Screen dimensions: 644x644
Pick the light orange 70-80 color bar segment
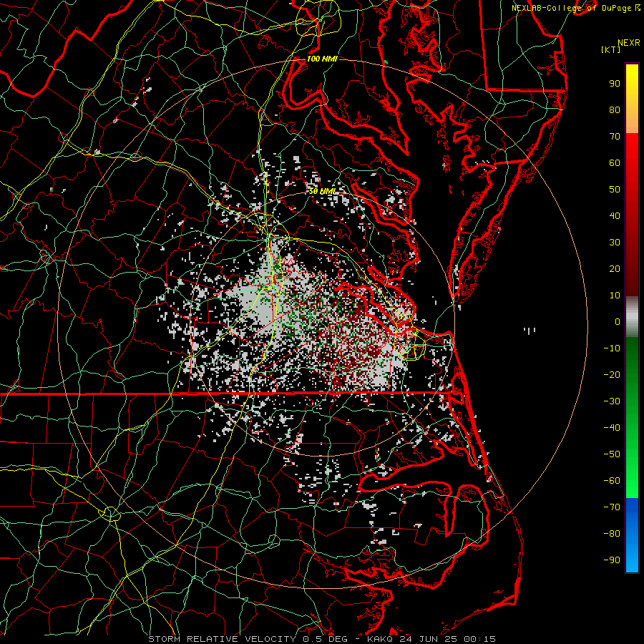click(x=632, y=123)
